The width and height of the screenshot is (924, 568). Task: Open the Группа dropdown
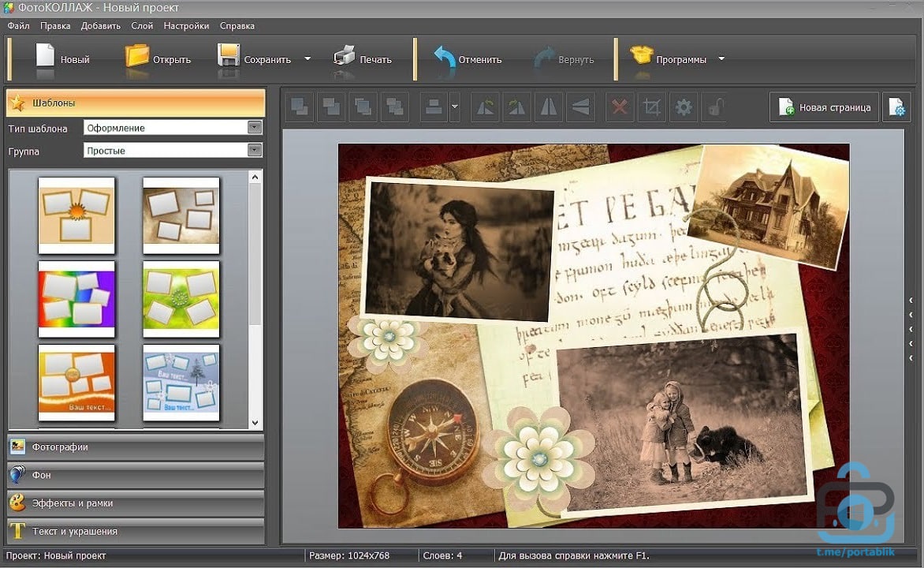[254, 150]
